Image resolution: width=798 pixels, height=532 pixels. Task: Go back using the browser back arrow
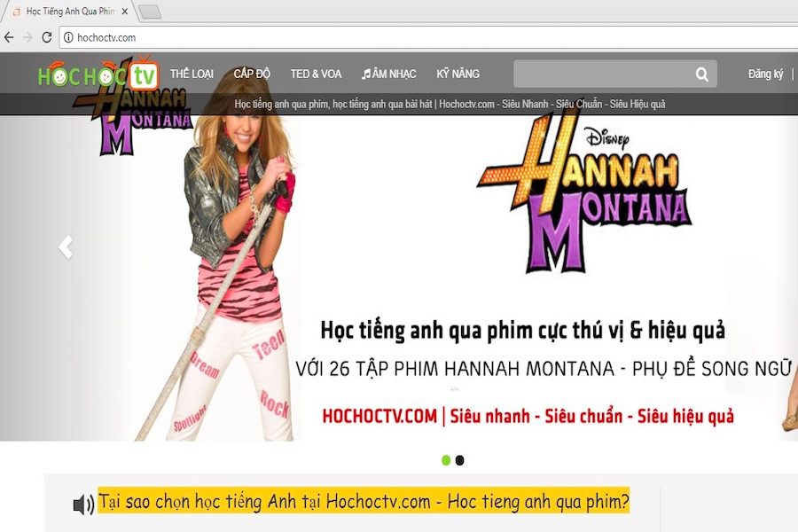click(x=9, y=37)
